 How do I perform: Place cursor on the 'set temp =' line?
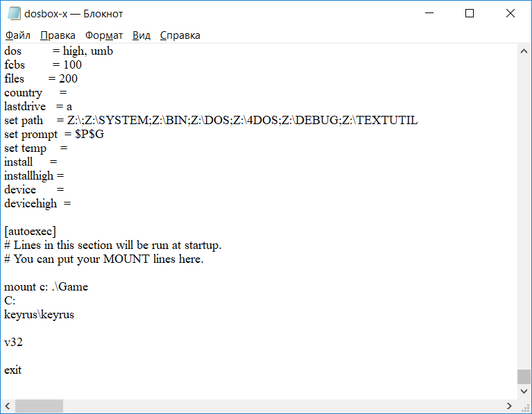[x=35, y=148]
